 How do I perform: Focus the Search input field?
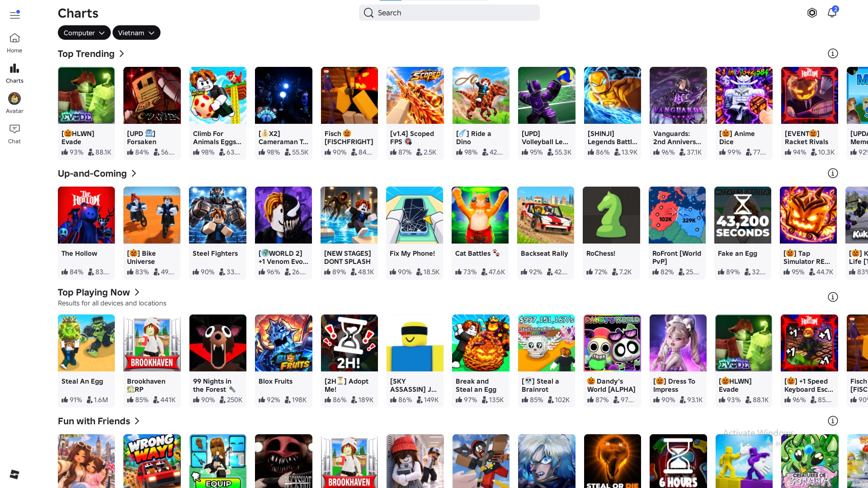(x=449, y=13)
